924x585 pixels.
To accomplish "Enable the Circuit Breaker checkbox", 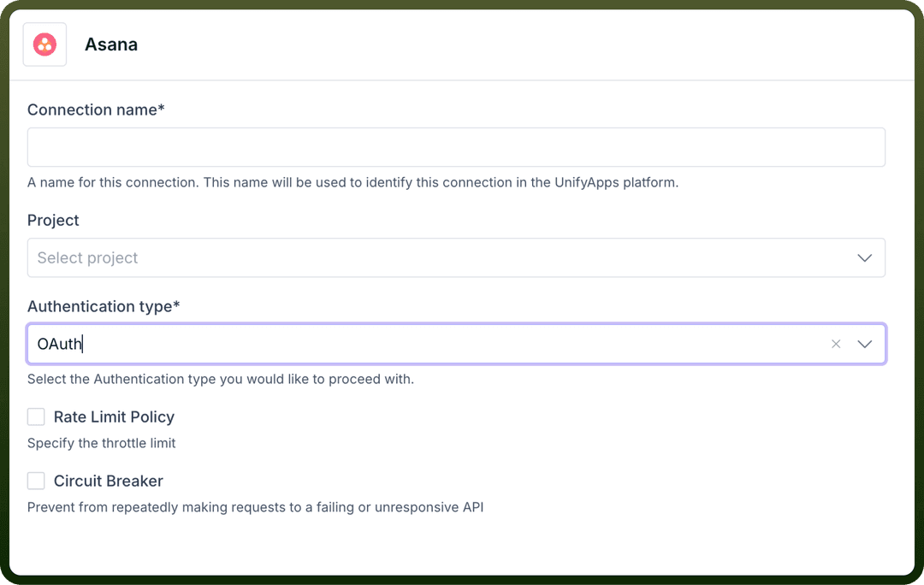I will pyautogui.click(x=36, y=482).
